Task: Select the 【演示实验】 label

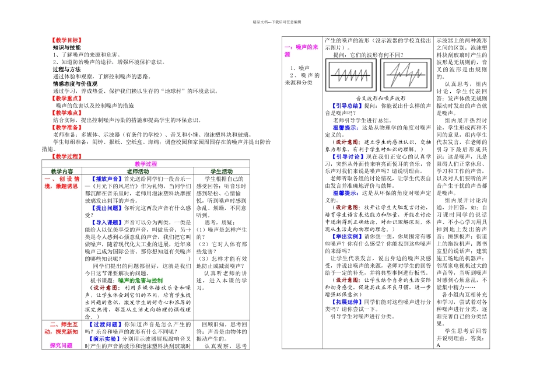Action: click(104, 339)
